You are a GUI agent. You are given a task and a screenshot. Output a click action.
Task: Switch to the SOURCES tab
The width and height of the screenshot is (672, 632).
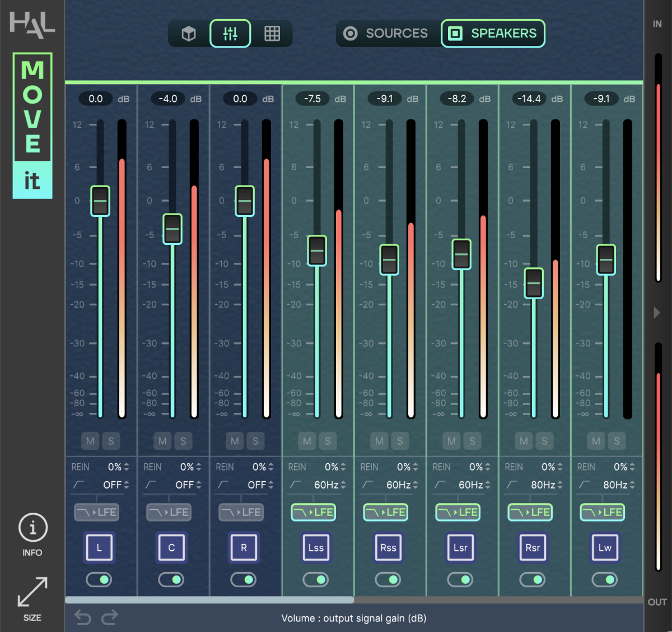click(x=386, y=34)
